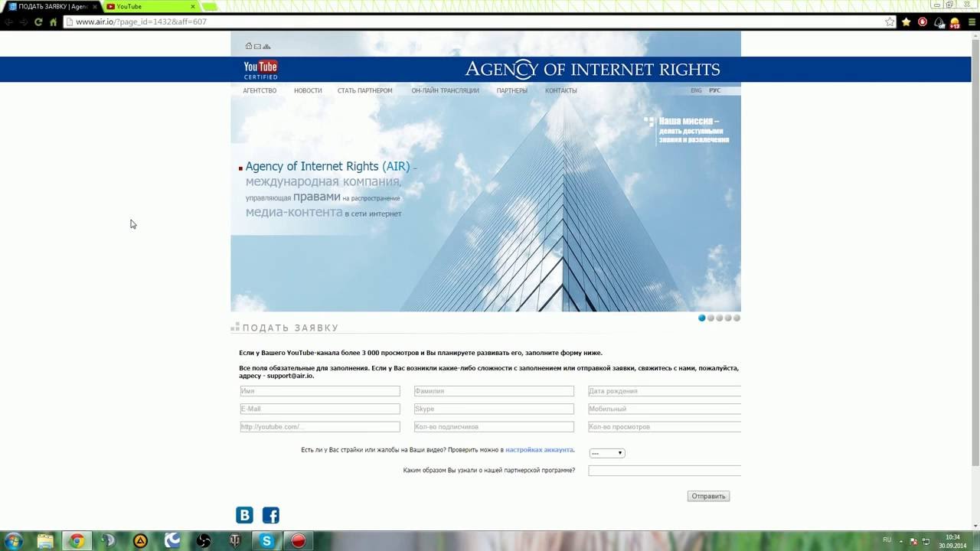Open a new browser tab

coord(210,7)
